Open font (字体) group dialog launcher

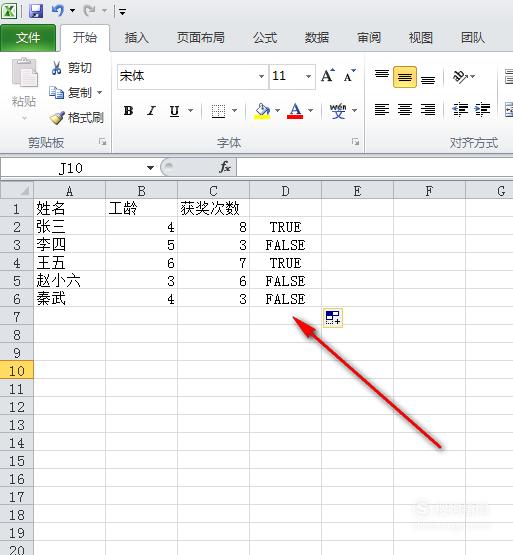[355, 142]
